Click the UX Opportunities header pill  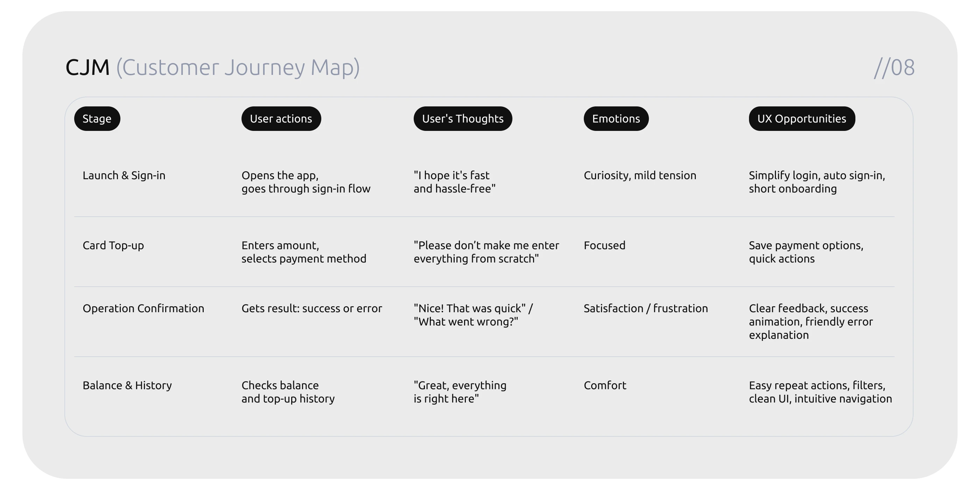[x=801, y=119]
